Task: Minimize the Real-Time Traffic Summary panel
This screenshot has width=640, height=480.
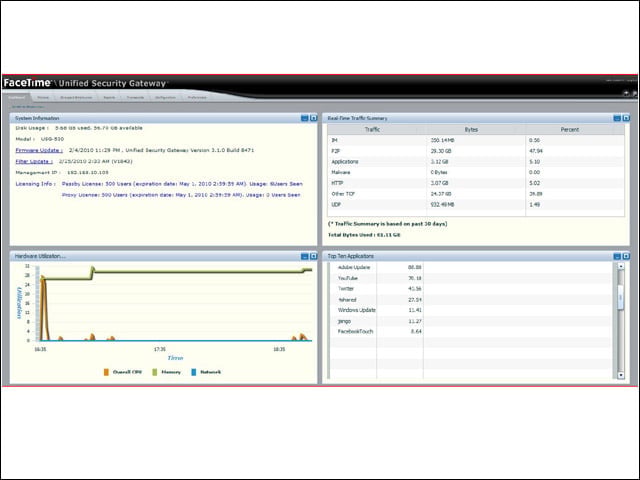Action: tap(617, 118)
